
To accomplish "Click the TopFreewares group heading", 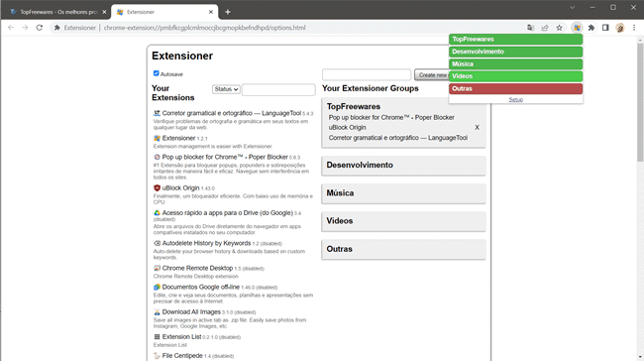I will pyautogui.click(x=354, y=106).
